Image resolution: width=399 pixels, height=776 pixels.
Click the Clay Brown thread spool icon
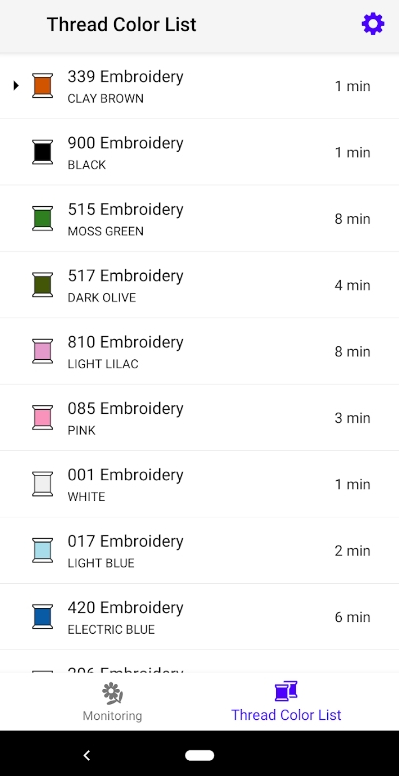[x=43, y=85]
